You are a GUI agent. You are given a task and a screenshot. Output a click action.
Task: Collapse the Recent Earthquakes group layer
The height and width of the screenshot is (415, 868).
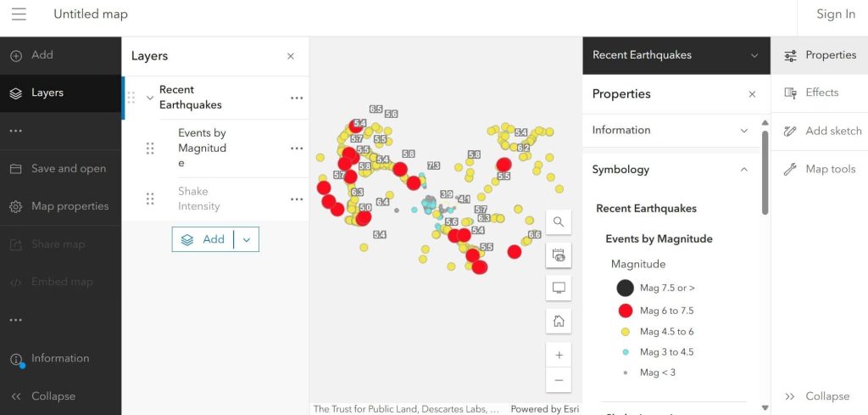click(150, 98)
